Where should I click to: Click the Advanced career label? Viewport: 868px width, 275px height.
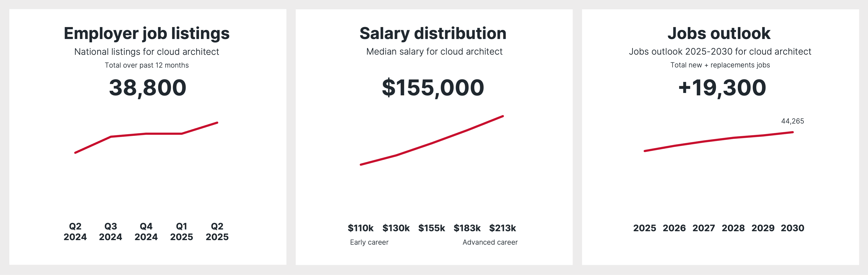490,242
